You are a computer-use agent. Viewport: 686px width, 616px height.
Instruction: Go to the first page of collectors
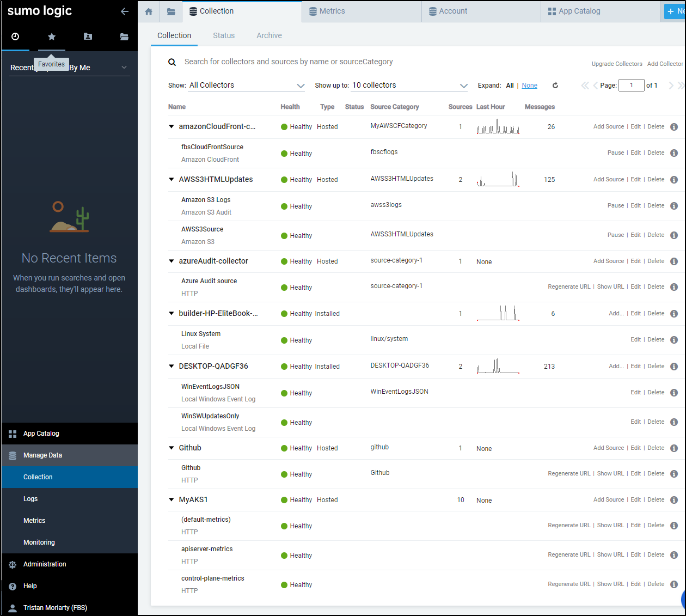pos(585,86)
